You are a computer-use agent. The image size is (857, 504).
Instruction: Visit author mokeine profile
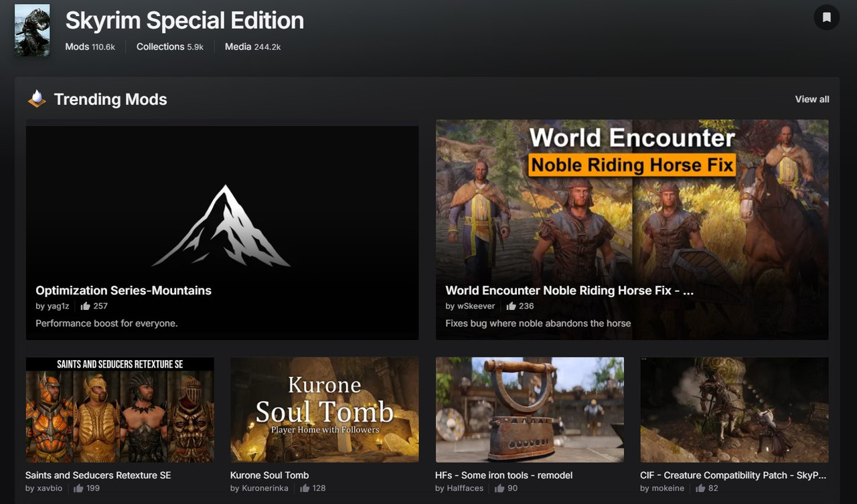click(668, 489)
